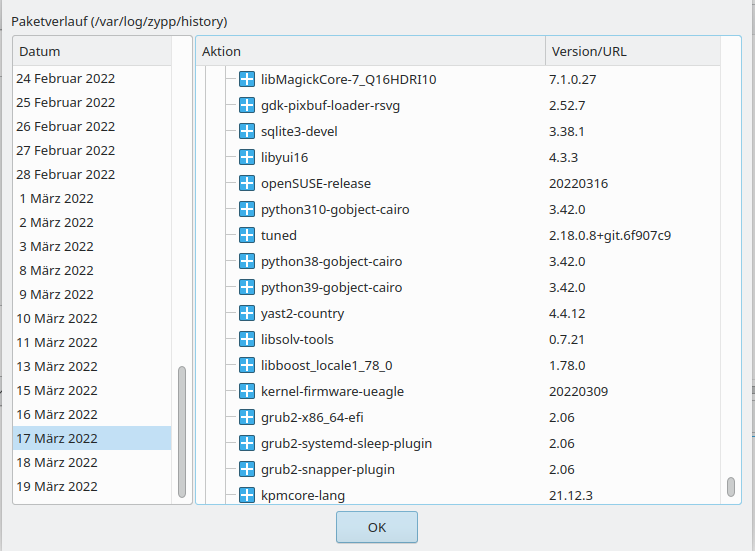Select the libMagickCore-7_Q16HDRI10 package name

coord(349,79)
